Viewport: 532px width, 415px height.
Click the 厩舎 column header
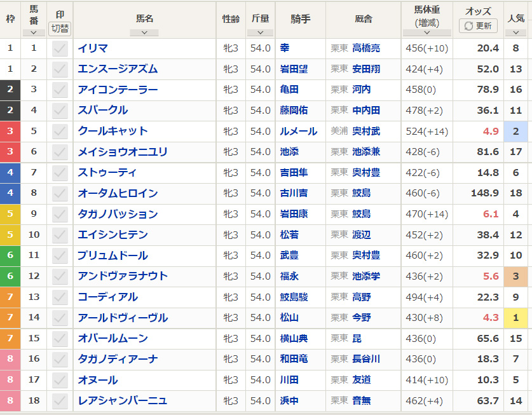coord(364,19)
